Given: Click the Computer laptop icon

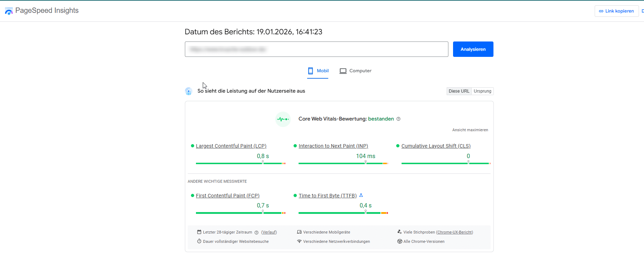Looking at the screenshot, I should click(x=343, y=71).
